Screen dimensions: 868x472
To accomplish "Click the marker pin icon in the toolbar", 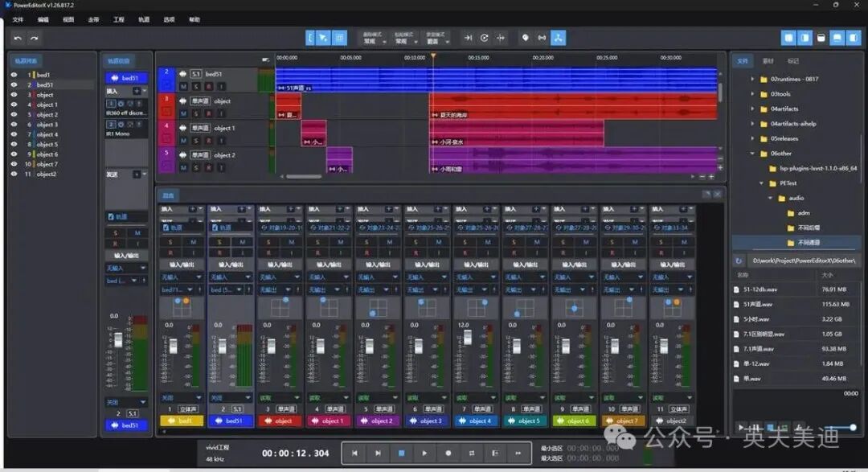I will coord(526,38).
